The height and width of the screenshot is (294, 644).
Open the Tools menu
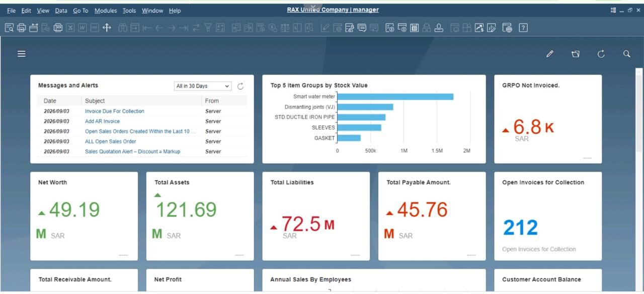129,11
